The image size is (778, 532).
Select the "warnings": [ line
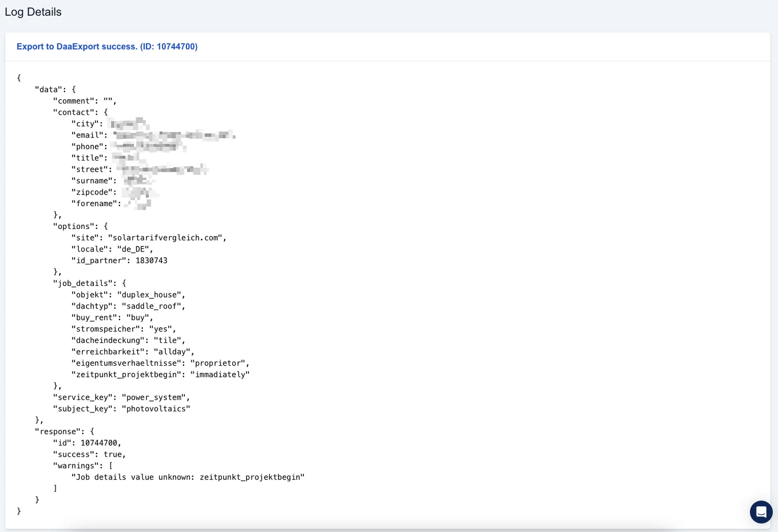(83, 466)
